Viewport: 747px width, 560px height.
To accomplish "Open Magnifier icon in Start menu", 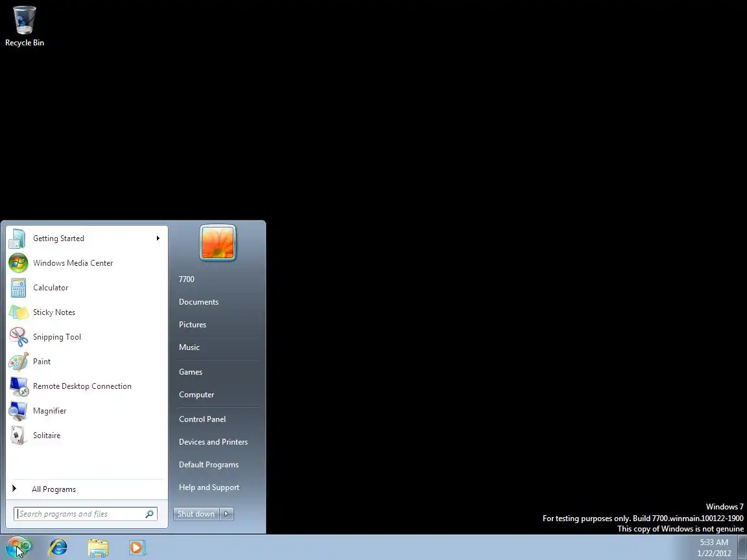I will click(x=18, y=411).
